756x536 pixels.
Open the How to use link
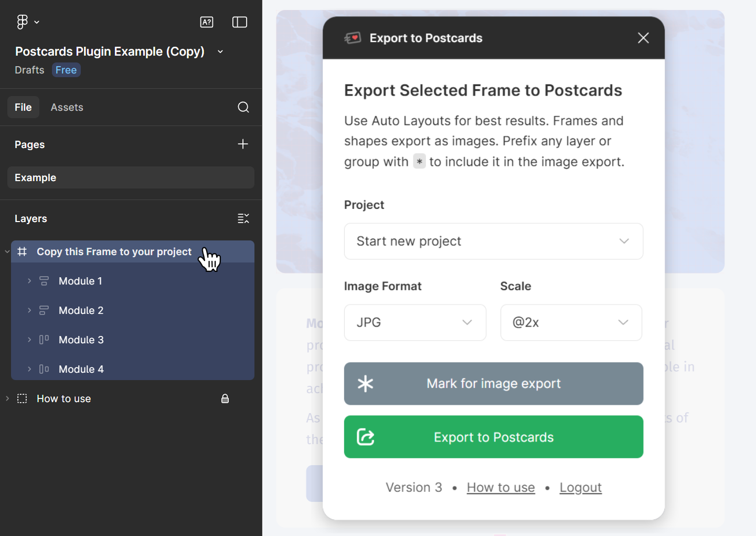(x=501, y=488)
